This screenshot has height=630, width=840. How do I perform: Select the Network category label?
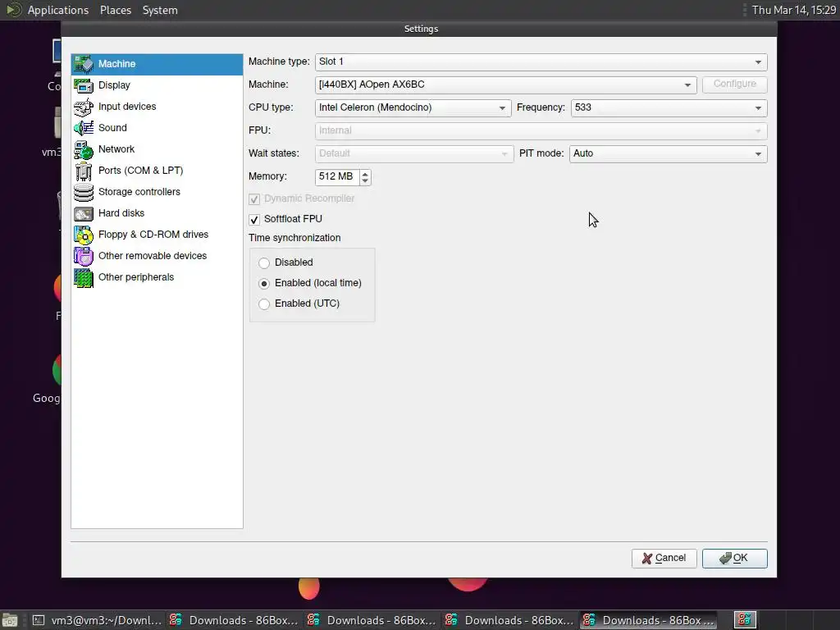click(116, 149)
